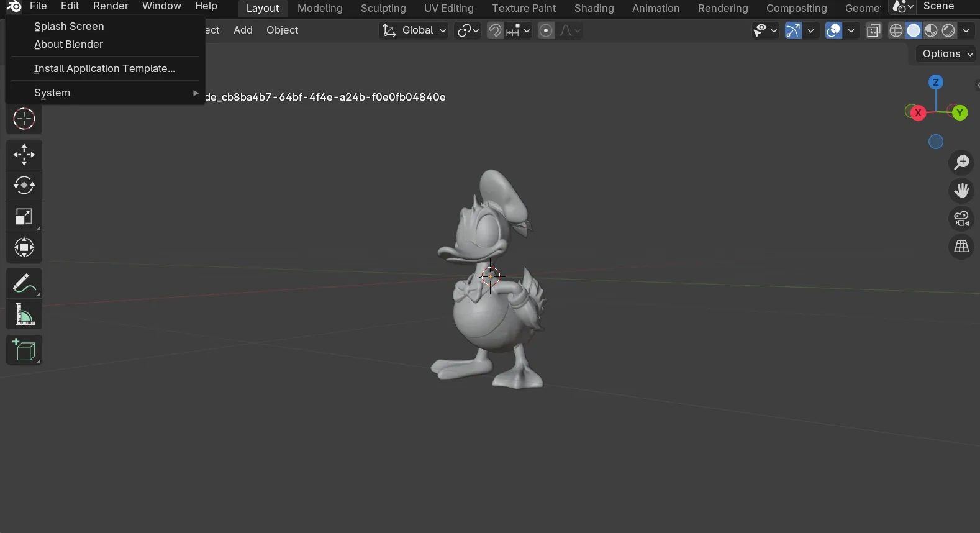Viewport: 980px width, 533px height.
Task: Open the File menu
Action: (39, 6)
